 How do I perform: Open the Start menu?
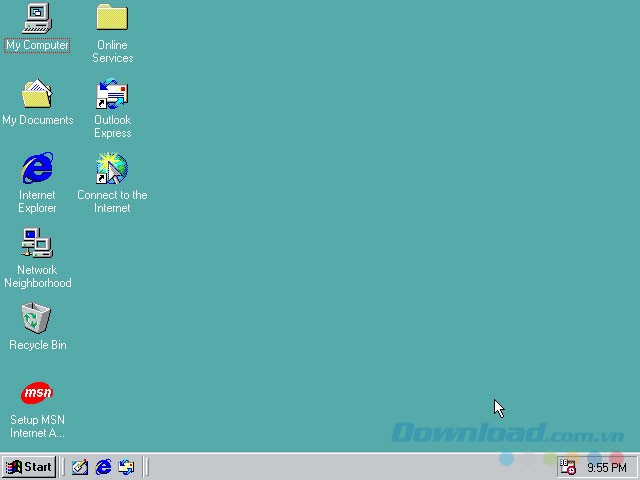tap(29, 467)
